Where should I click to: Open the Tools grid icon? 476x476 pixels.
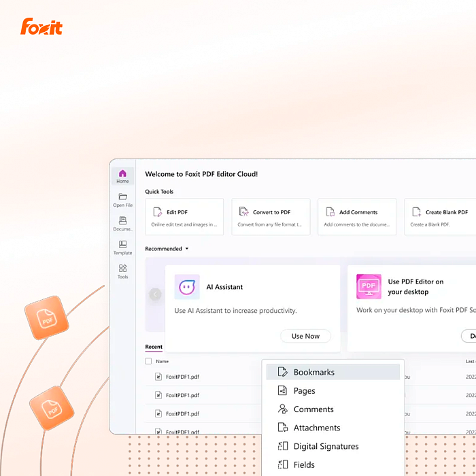[122, 269]
